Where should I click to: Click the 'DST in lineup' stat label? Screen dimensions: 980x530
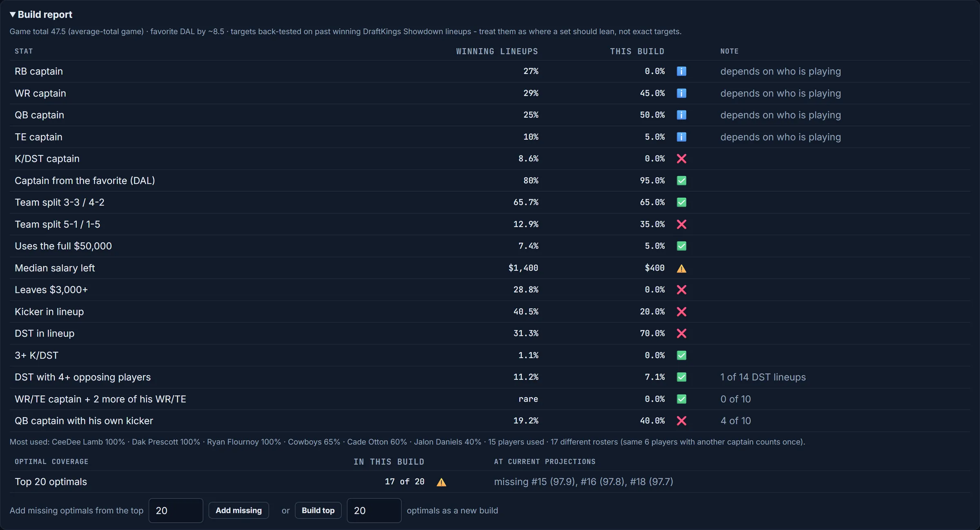click(45, 333)
